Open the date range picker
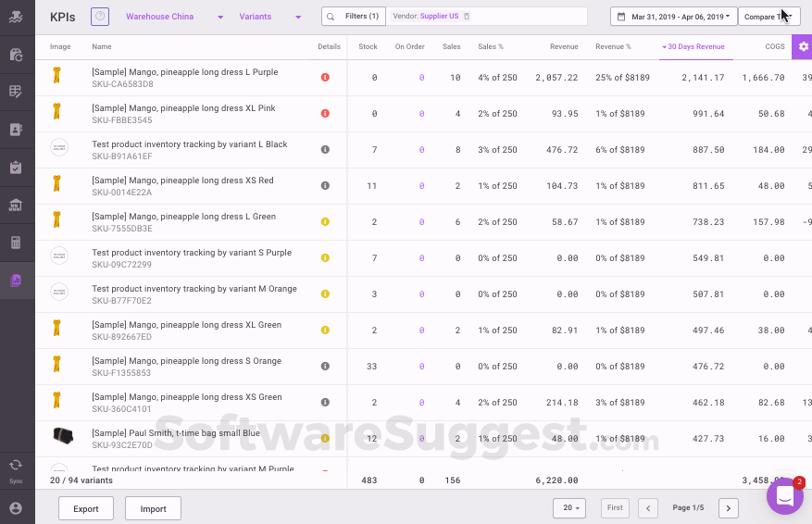 pos(672,17)
